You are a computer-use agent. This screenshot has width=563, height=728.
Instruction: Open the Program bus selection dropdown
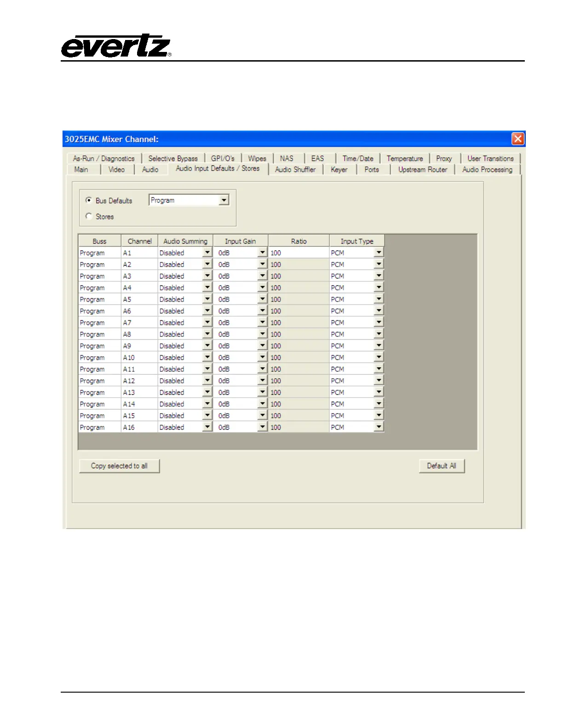point(224,200)
